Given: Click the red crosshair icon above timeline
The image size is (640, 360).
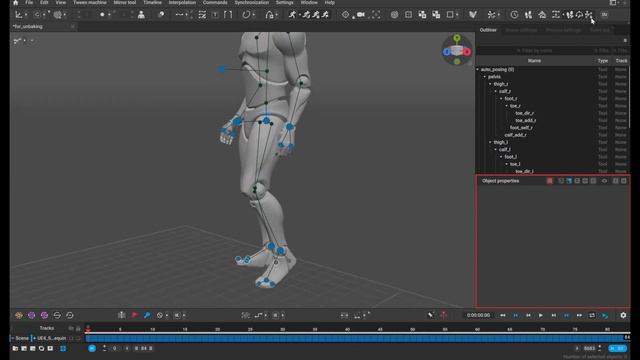Looking at the screenshot, I should 444,315.
